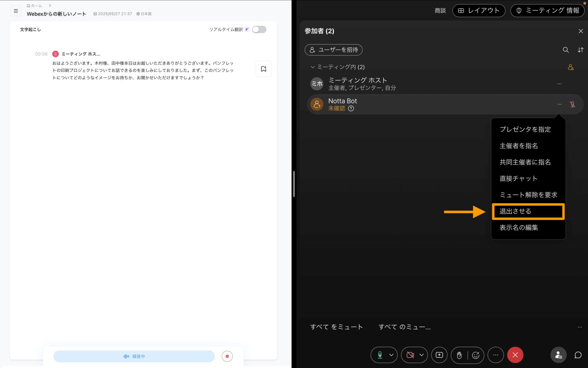Open audio options dropdown arrow
The width and height of the screenshot is (588, 368).
coord(391,355)
